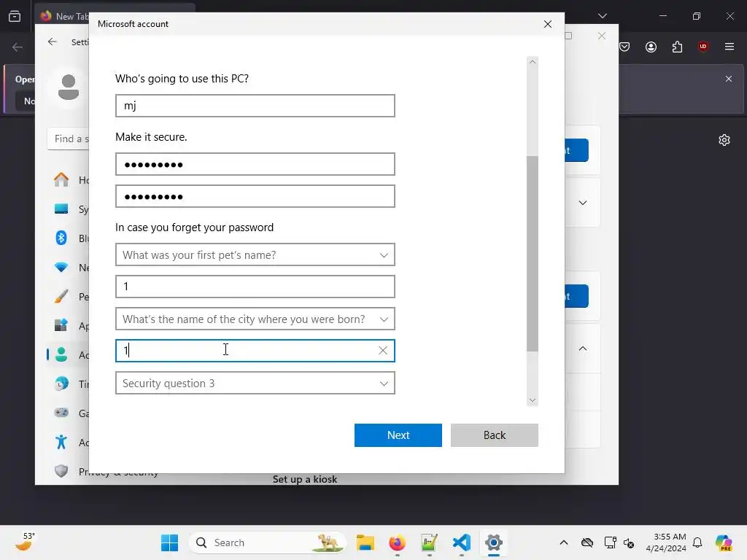Show hidden system tray icons chevron

(564, 542)
